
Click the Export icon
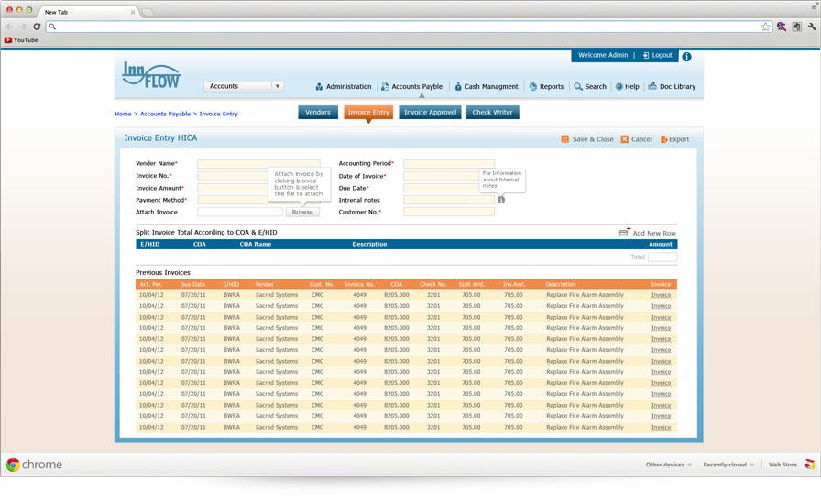(662, 139)
